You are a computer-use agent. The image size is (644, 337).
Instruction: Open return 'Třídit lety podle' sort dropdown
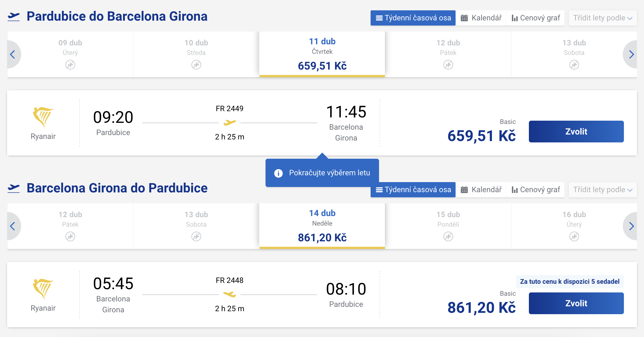[x=603, y=190]
